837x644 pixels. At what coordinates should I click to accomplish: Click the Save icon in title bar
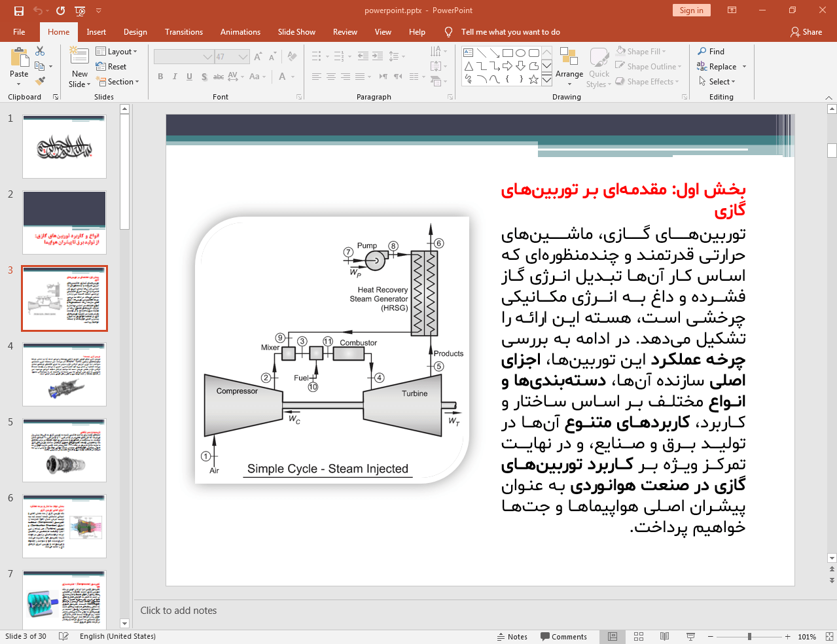coord(19,10)
